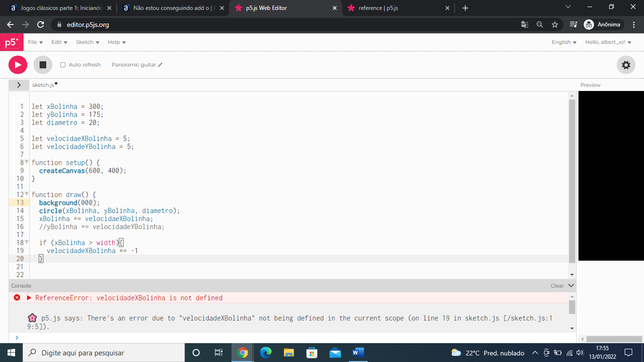The width and height of the screenshot is (644, 362).
Task: Open weather widget 22°C Pred. nublado
Action: [x=487, y=353]
